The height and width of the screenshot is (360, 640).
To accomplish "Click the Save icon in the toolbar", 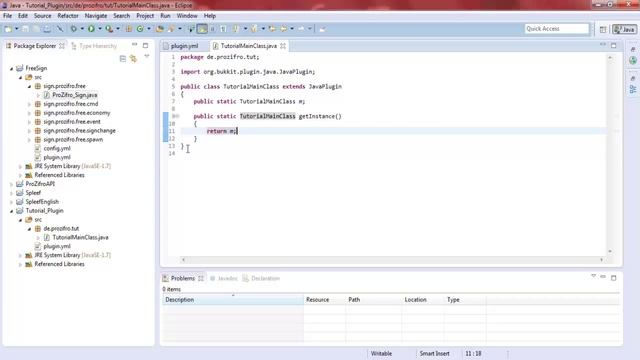I will pos(25,29).
